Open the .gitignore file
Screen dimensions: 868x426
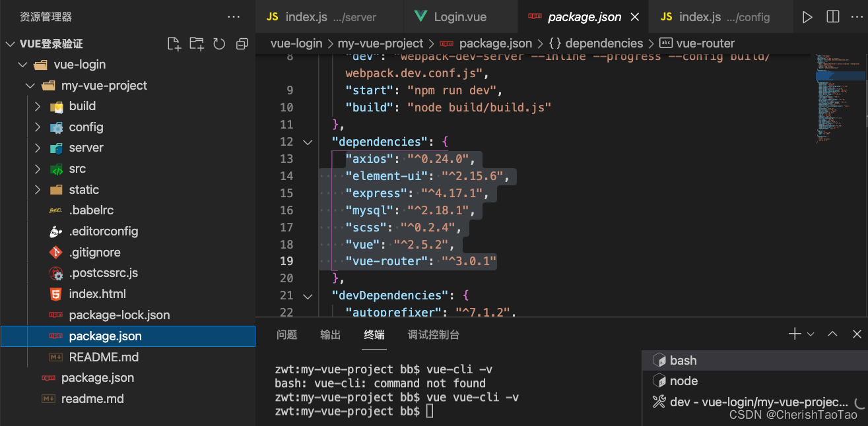coord(127,253)
